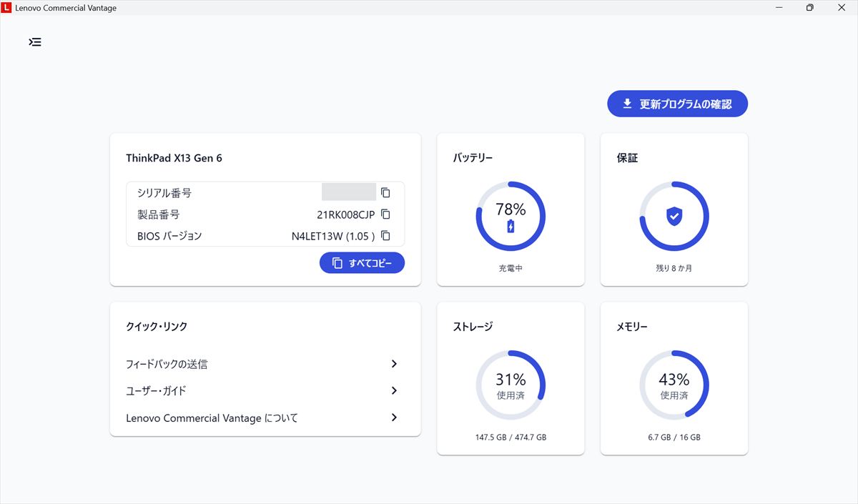Click the Lenovo logo in title bar
The image size is (858, 504).
6,8
